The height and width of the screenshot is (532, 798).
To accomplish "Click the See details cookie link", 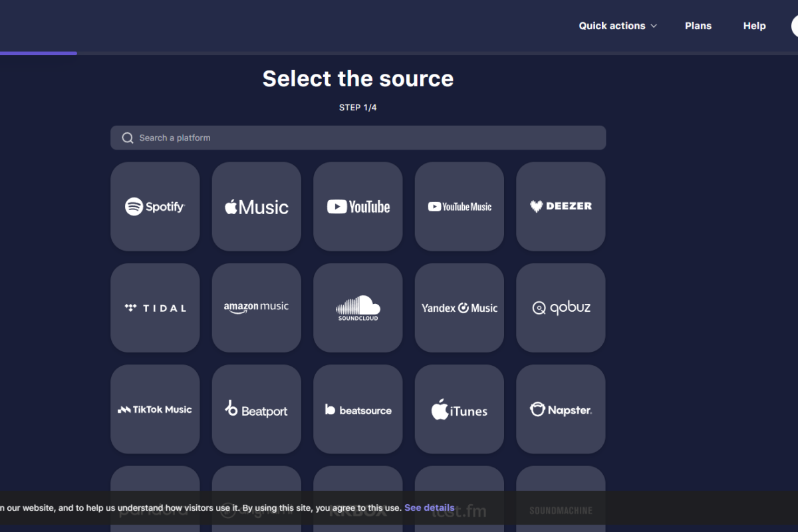I will click(x=429, y=507).
